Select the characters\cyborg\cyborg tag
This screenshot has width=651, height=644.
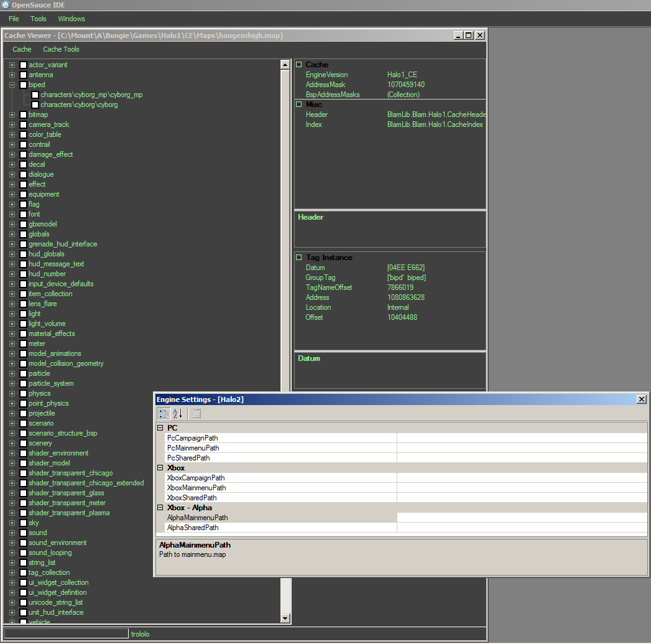coord(79,105)
